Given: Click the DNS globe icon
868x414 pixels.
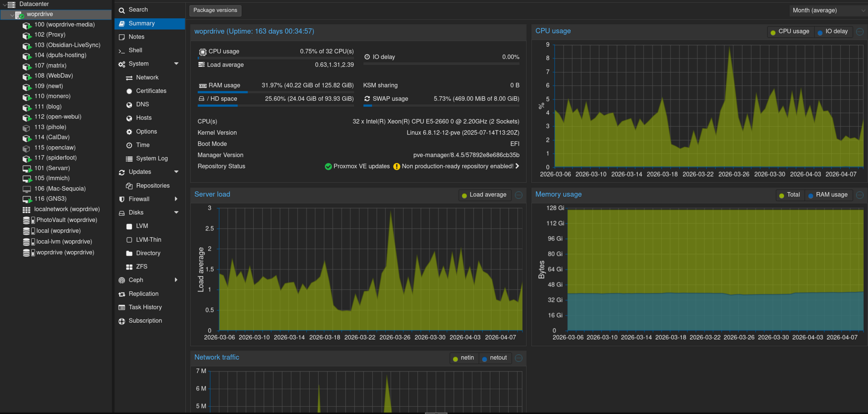Looking at the screenshot, I should point(129,105).
